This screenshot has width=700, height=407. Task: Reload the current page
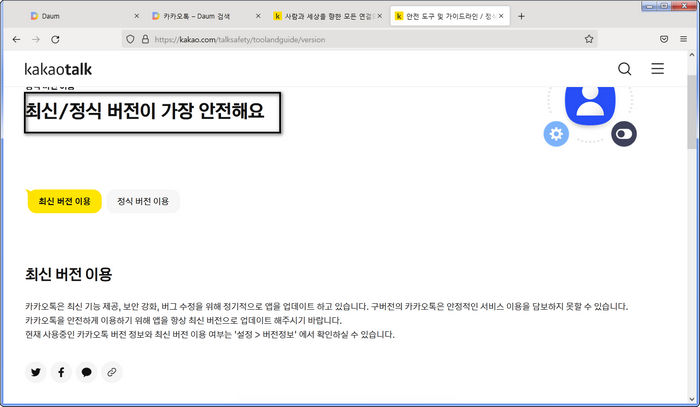55,39
